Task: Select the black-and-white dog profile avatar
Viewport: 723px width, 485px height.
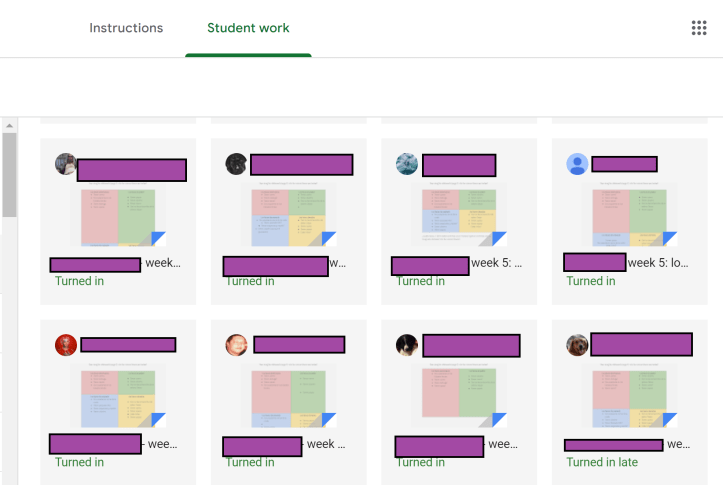Action: pos(407,345)
